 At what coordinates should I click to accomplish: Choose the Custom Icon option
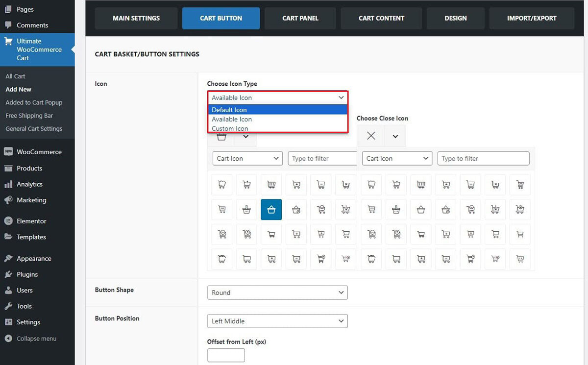point(278,128)
